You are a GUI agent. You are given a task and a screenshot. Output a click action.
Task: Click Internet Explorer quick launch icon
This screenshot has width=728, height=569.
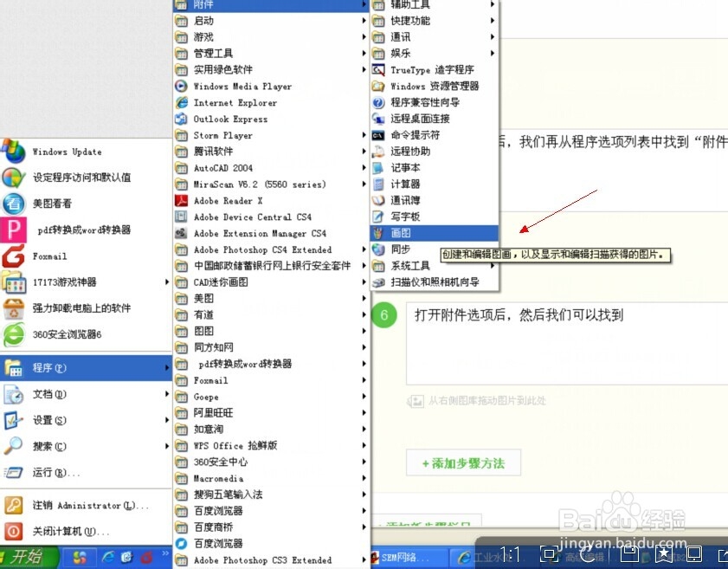coord(108,558)
